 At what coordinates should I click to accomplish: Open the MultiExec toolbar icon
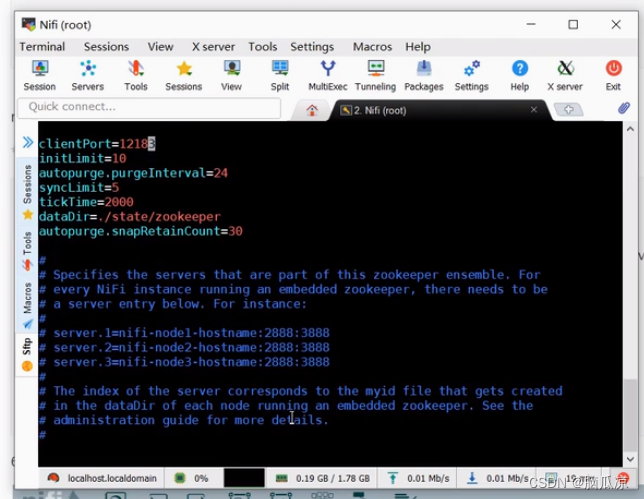(328, 76)
